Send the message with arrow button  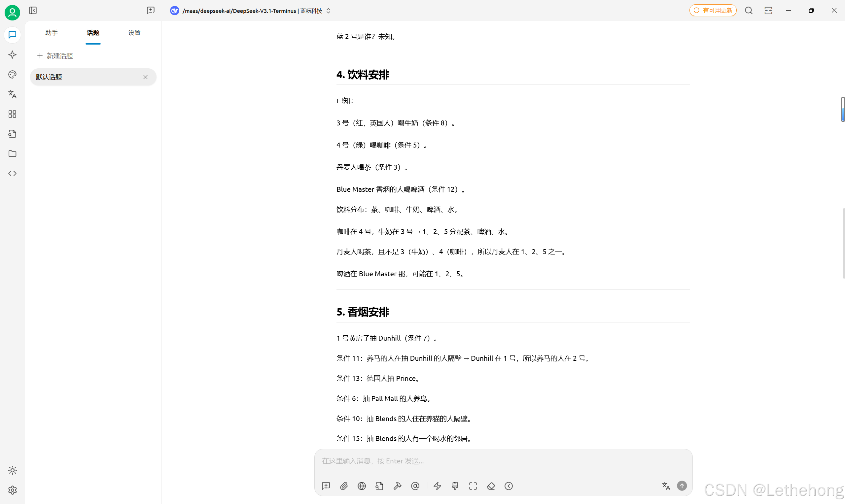(x=682, y=486)
